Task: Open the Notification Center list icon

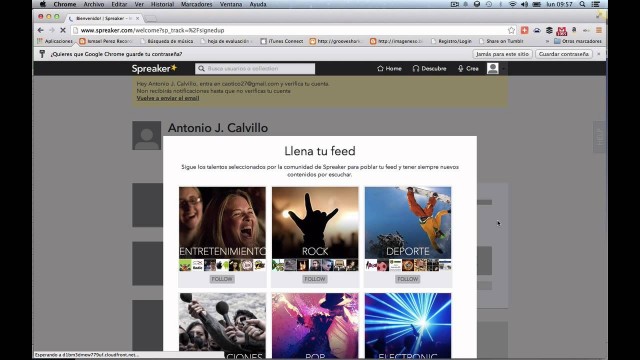Action: [x=596, y=4]
